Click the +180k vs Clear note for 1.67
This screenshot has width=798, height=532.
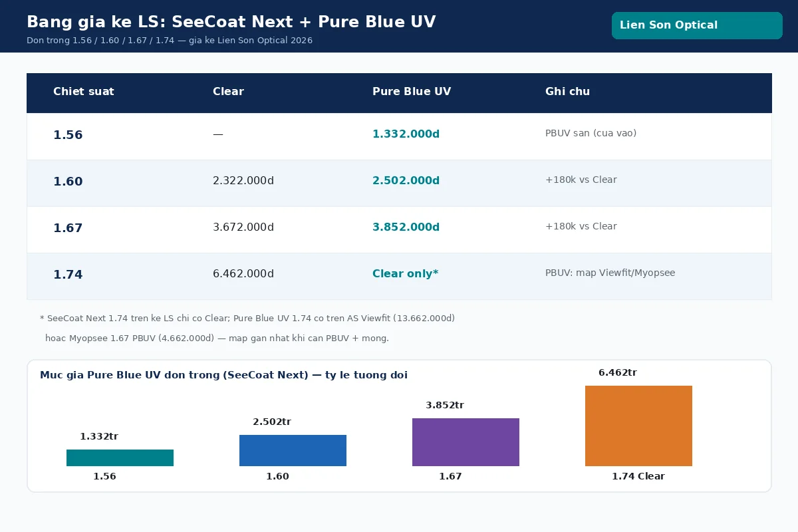tap(581, 226)
